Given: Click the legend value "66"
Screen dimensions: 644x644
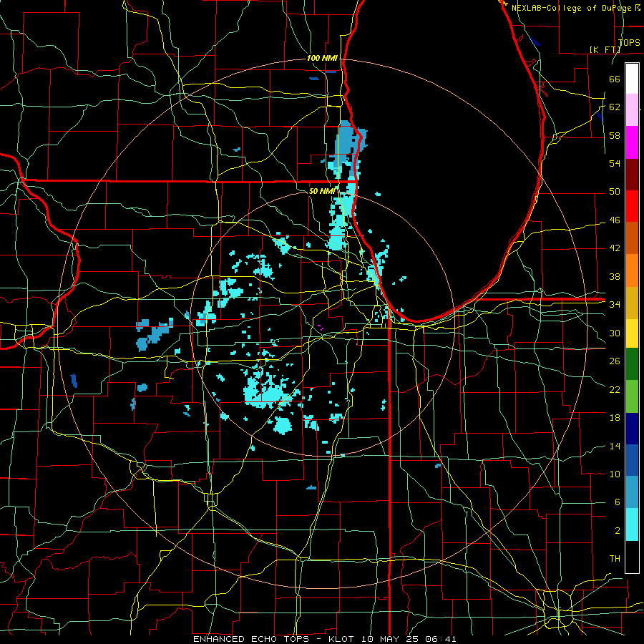Looking at the screenshot, I should point(615,79).
